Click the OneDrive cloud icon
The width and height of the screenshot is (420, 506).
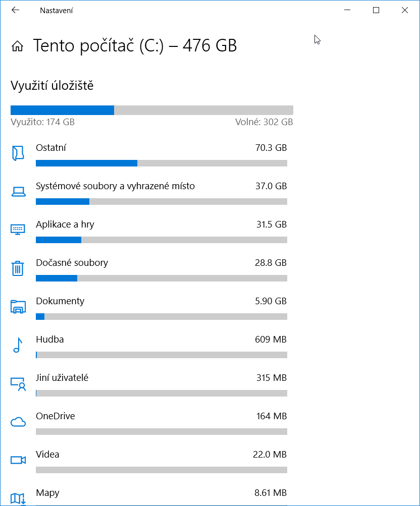[x=18, y=422]
